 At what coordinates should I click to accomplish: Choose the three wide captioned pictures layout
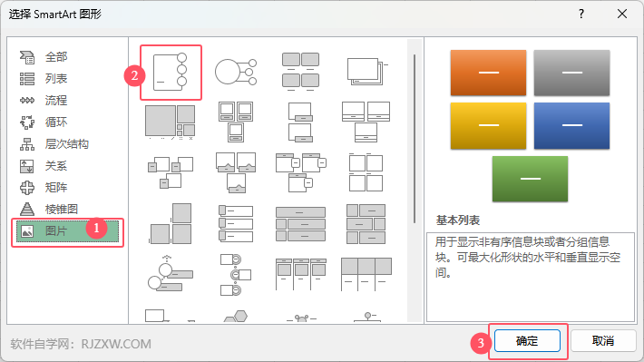366,122
